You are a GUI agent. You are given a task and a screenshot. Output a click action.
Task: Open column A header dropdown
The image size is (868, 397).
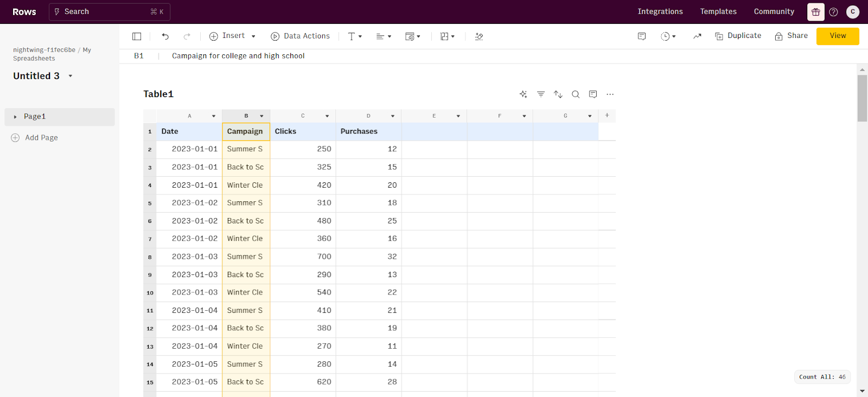point(214,116)
